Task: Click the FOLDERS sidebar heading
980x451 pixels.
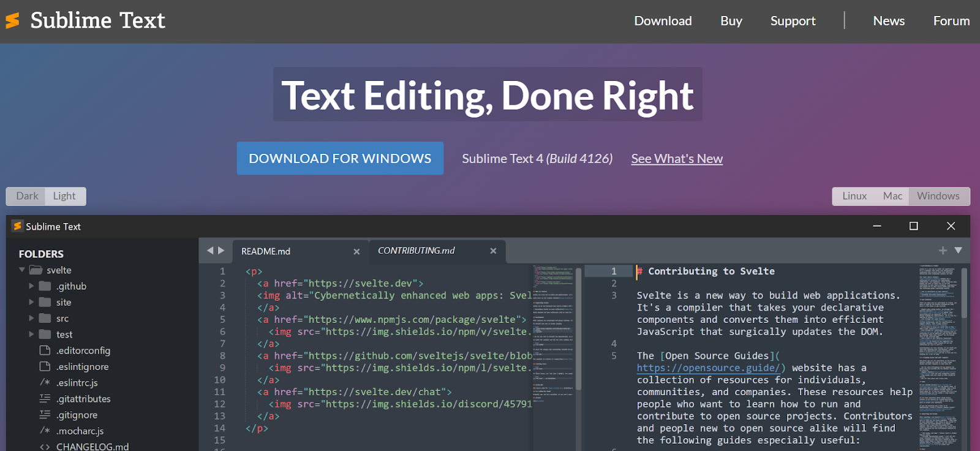Action: pyautogui.click(x=41, y=254)
